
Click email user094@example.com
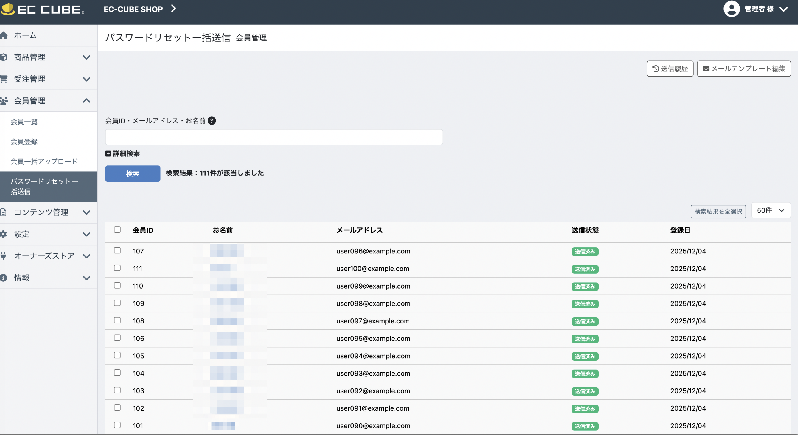[x=373, y=356]
